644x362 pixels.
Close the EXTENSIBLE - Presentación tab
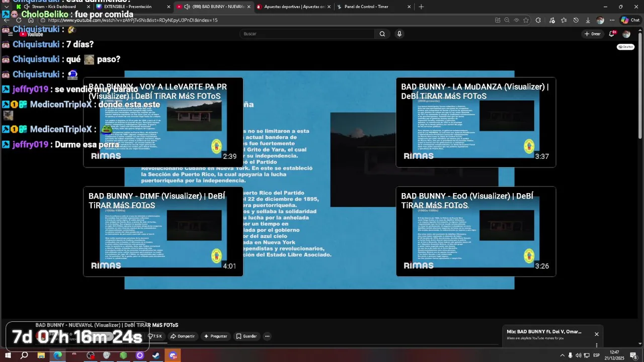click(x=168, y=7)
